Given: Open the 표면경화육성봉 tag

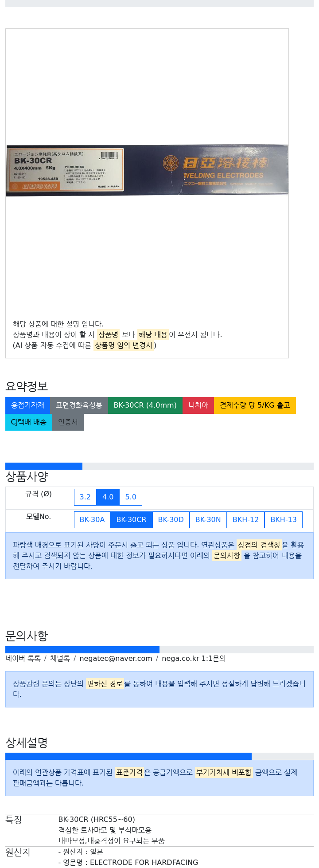Looking at the screenshot, I should pos(79,405).
